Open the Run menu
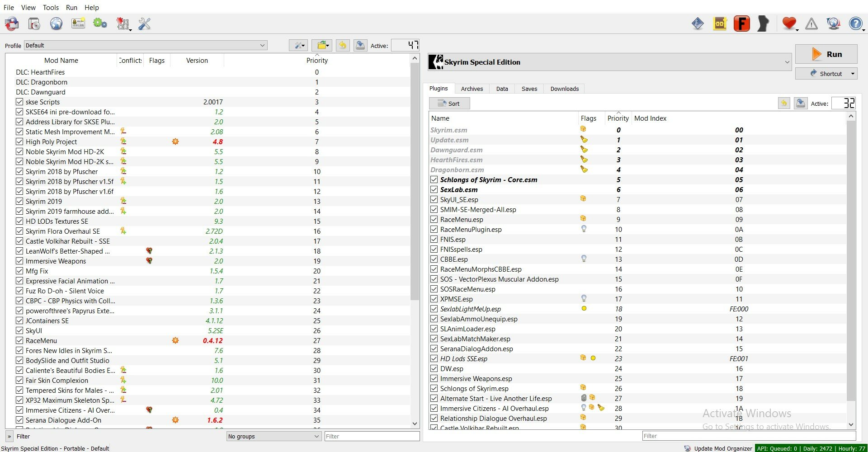The width and height of the screenshot is (868, 452). click(71, 7)
